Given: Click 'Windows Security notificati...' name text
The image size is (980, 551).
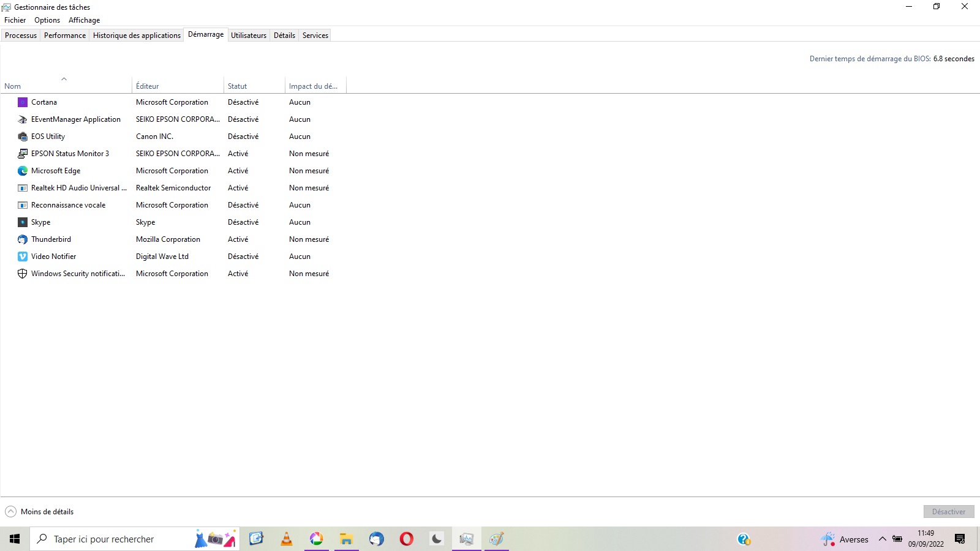Looking at the screenshot, I should pos(78,274).
